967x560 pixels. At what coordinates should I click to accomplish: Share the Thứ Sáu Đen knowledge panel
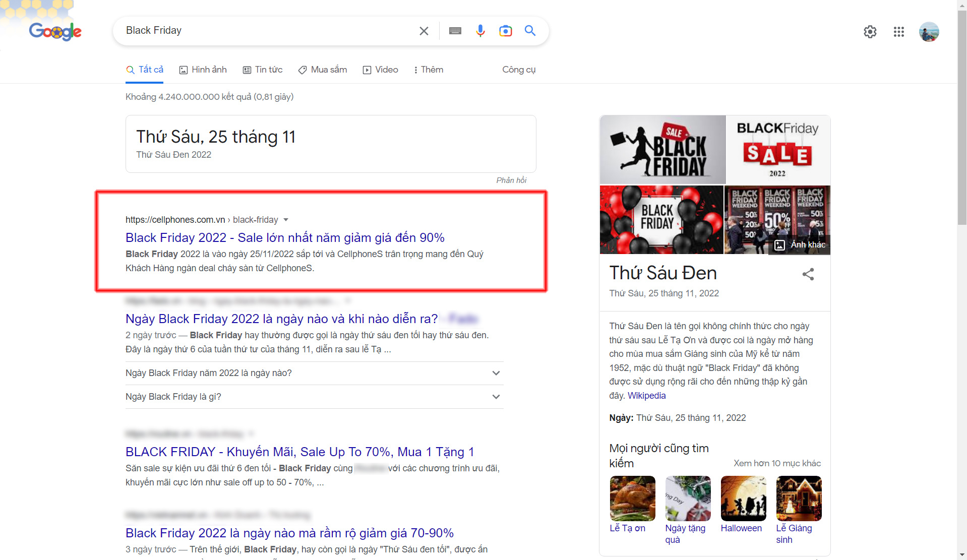click(x=808, y=274)
